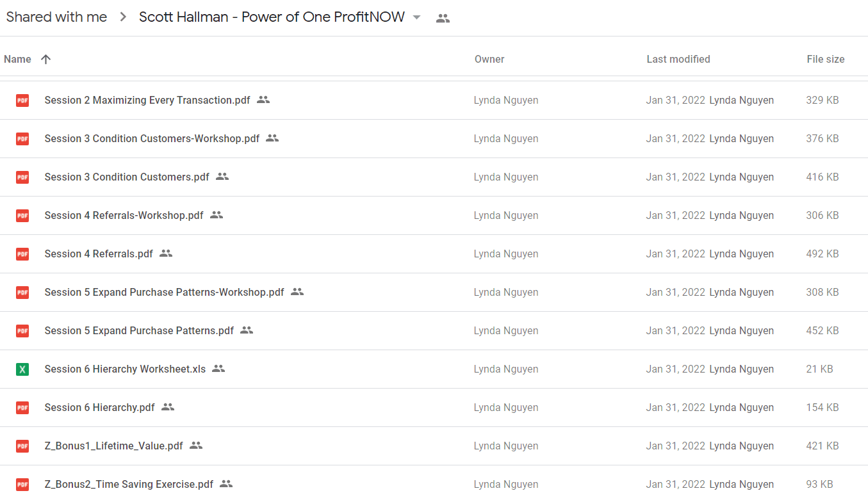The width and height of the screenshot is (868, 500).
Task: Click shared icon beside Z_Bonus1_Lifetime_Value.pdf
Action: click(196, 446)
